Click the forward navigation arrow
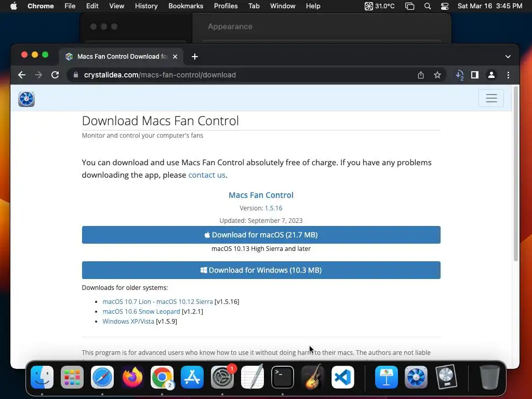The height and width of the screenshot is (399, 532). tap(38, 75)
